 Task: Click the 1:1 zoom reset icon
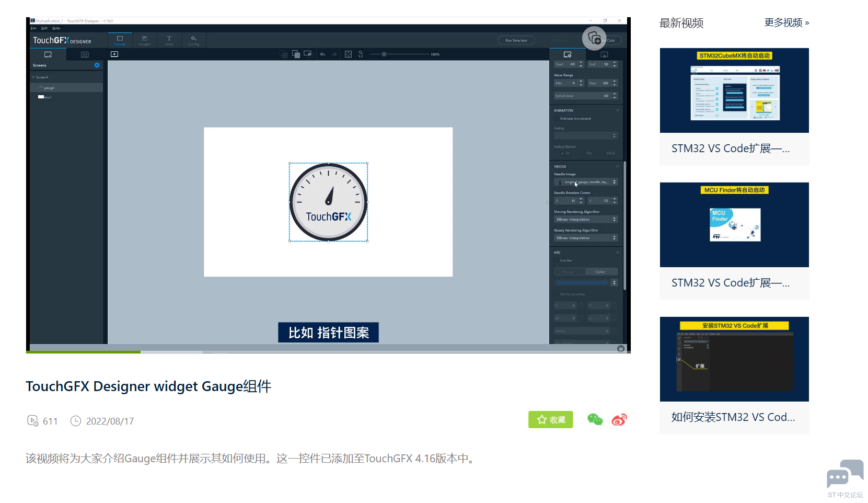coord(361,54)
